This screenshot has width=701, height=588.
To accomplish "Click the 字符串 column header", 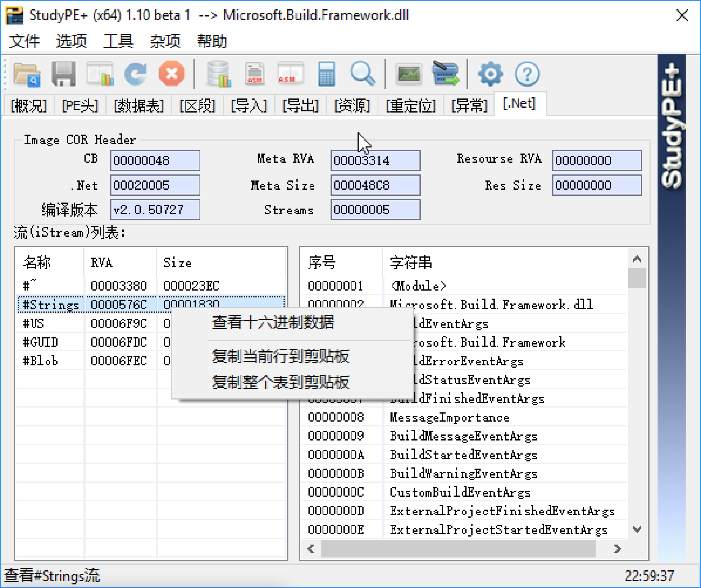I will [505, 262].
